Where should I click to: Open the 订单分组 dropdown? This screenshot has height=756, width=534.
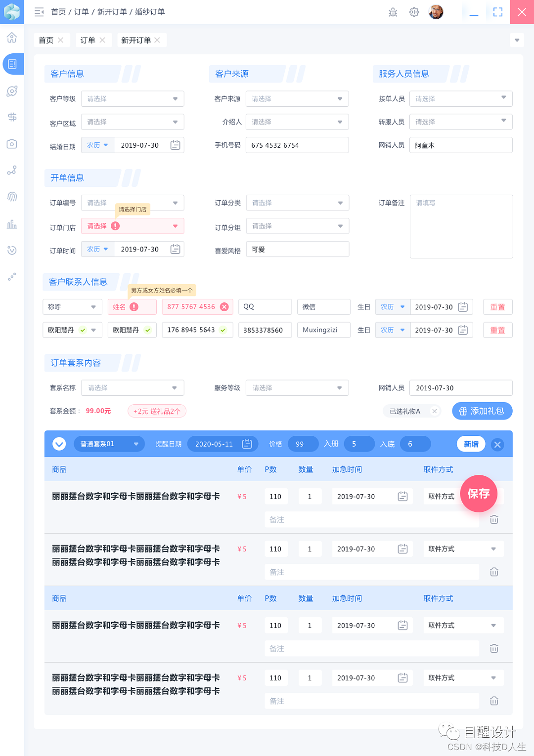[298, 226]
